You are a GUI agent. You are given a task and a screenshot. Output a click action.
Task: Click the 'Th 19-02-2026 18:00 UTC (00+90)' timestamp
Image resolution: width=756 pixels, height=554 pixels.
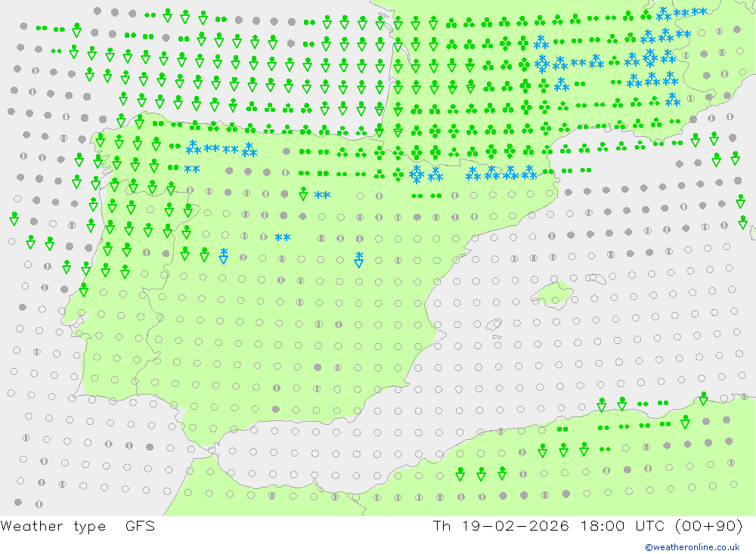[587, 526]
